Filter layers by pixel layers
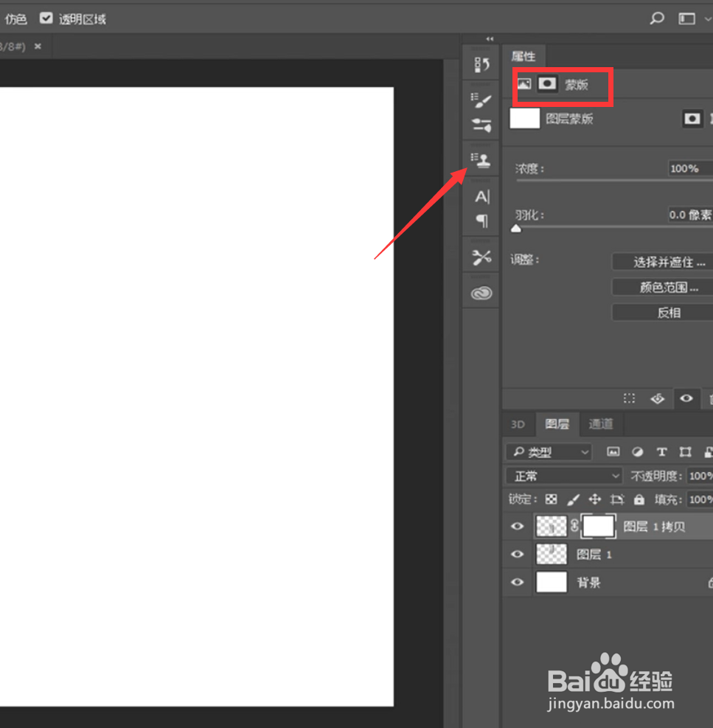 [x=613, y=451]
